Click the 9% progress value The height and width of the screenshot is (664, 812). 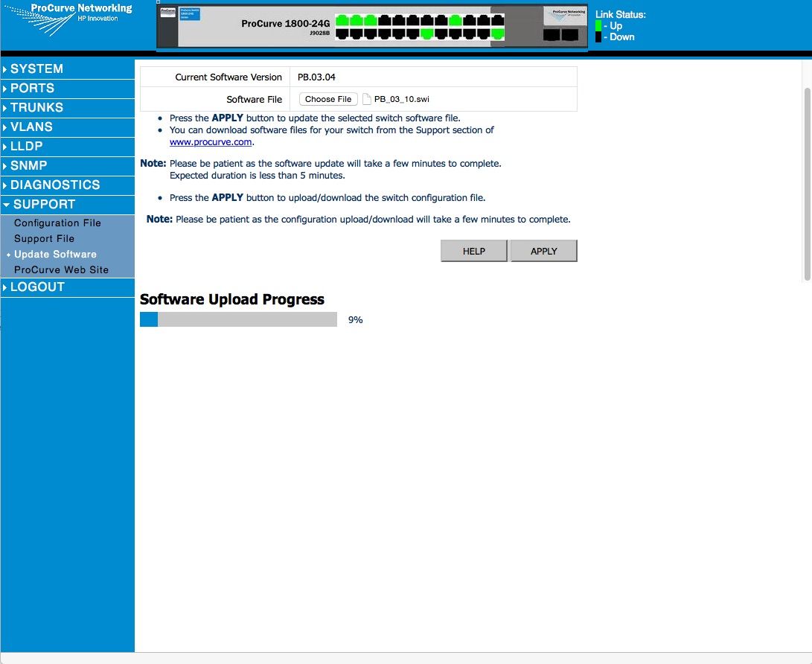pyautogui.click(x=355, y=320)
